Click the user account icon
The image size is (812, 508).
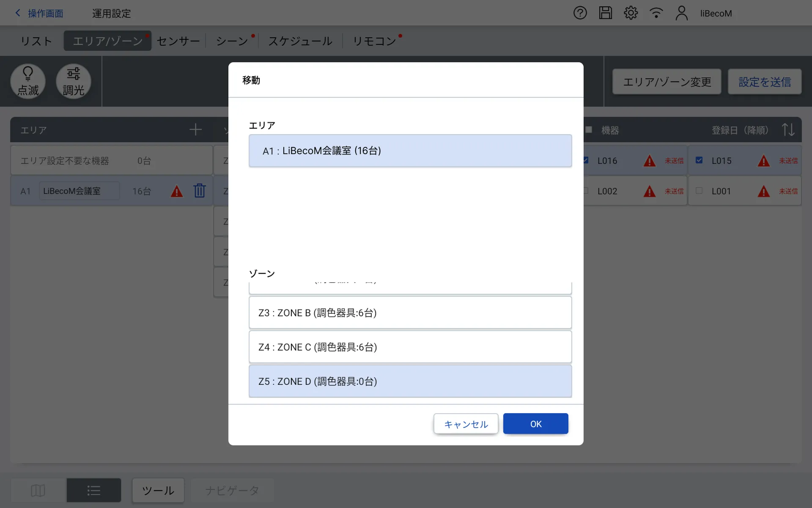tap(681, 13)
